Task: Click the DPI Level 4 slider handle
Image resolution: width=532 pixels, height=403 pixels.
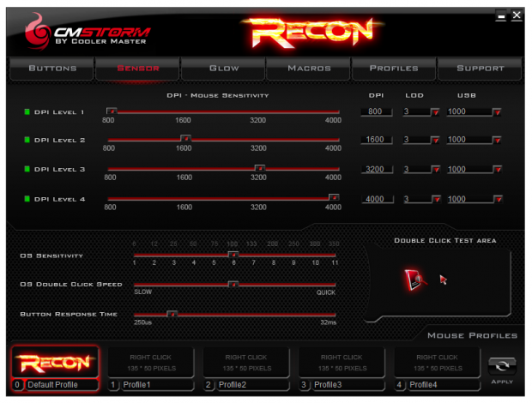Action: click(x=334, y=197)
